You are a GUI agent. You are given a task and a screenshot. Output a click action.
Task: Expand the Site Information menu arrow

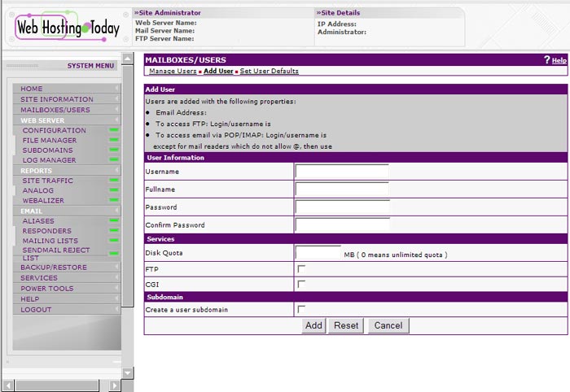(x=116, y=99)
